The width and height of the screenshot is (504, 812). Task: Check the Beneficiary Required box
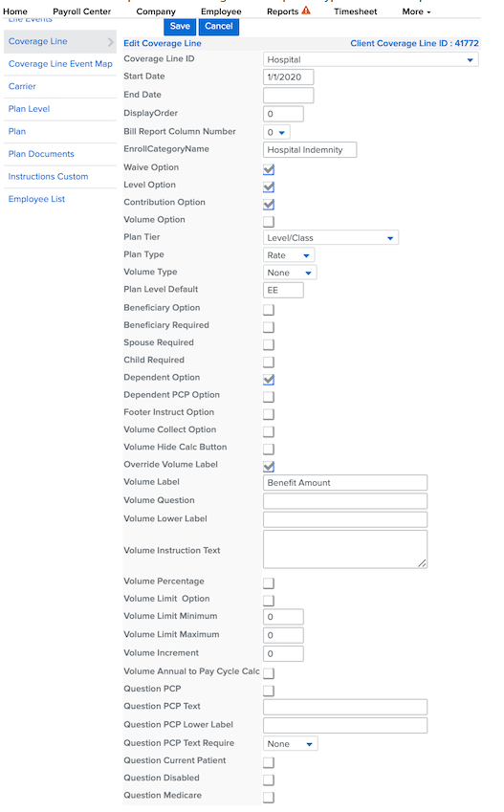[x=269, y=327]
